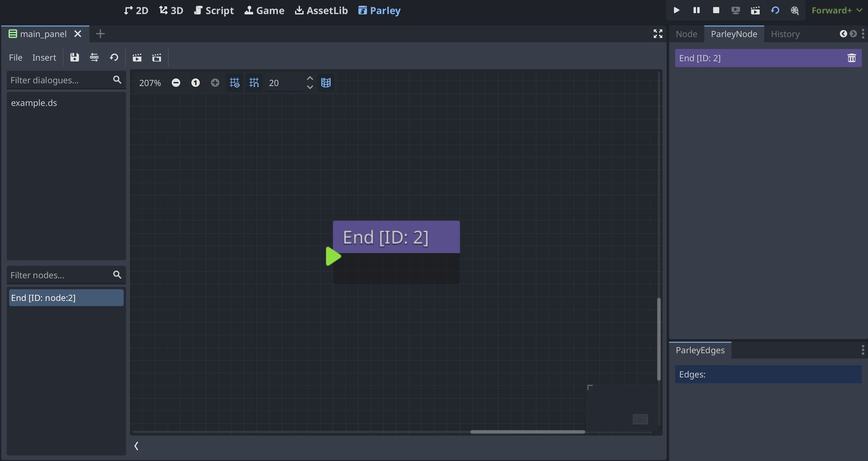This screenshot has height=461, width=868.
Task: Open the Insert menu
Action: click(44, 57)
